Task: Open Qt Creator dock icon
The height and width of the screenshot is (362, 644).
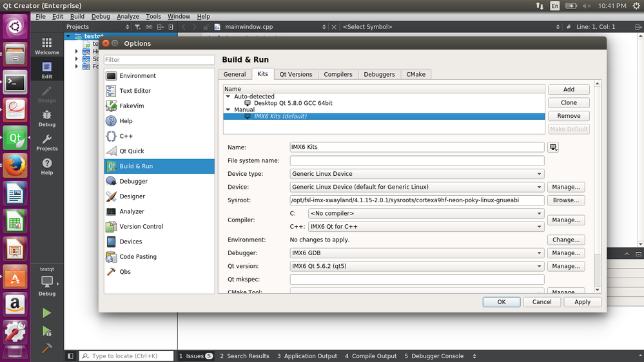Action: 15,138
